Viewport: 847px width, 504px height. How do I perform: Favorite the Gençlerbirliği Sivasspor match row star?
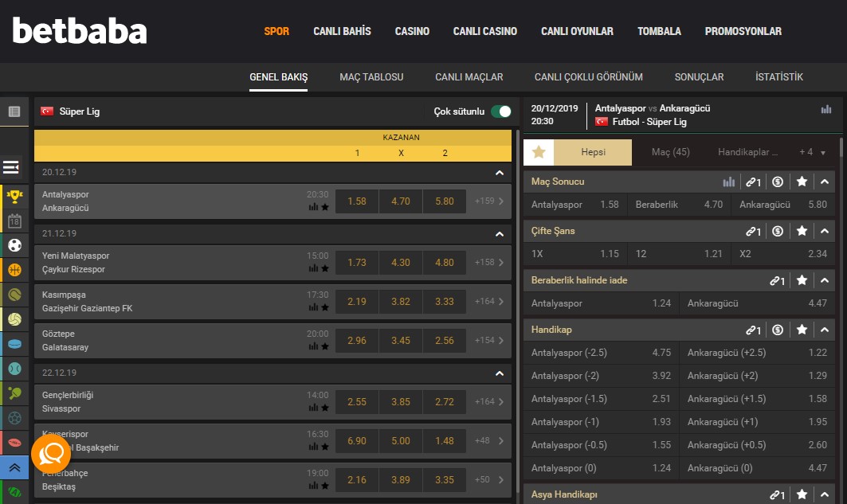325,408
